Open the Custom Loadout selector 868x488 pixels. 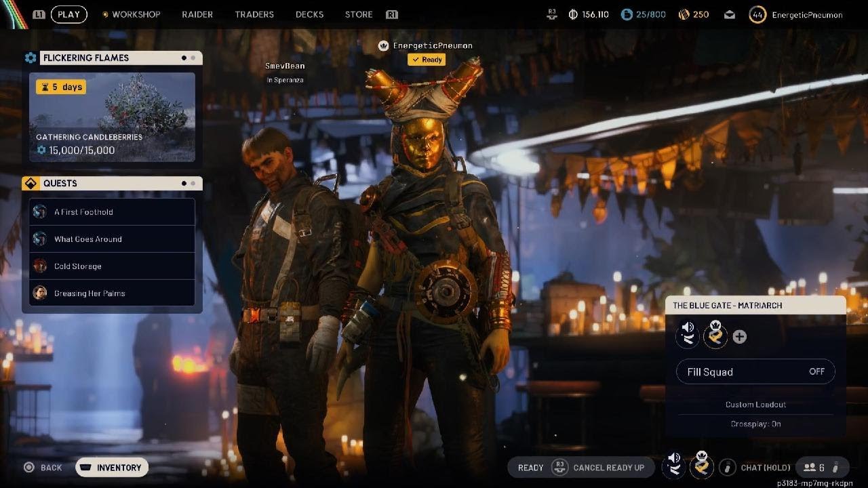[x=755, y=405]
